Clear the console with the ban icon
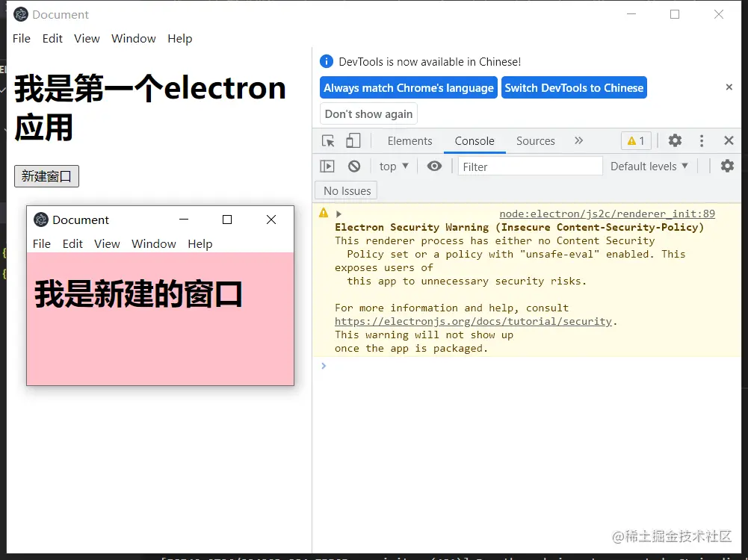Image resolution: width=748 pixels, height=560 pixels. [354, 166]
